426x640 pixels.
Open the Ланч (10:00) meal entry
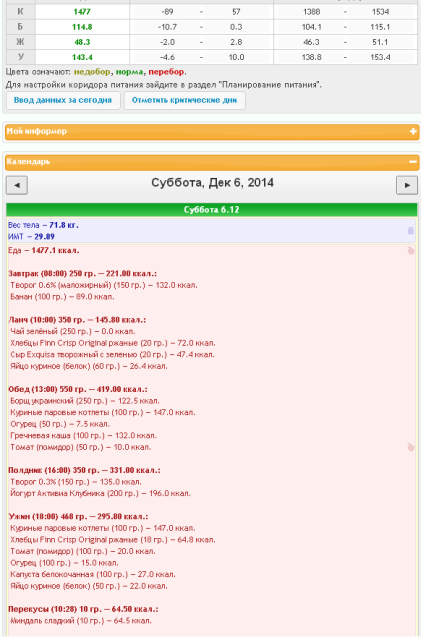[x=77, y=320]
